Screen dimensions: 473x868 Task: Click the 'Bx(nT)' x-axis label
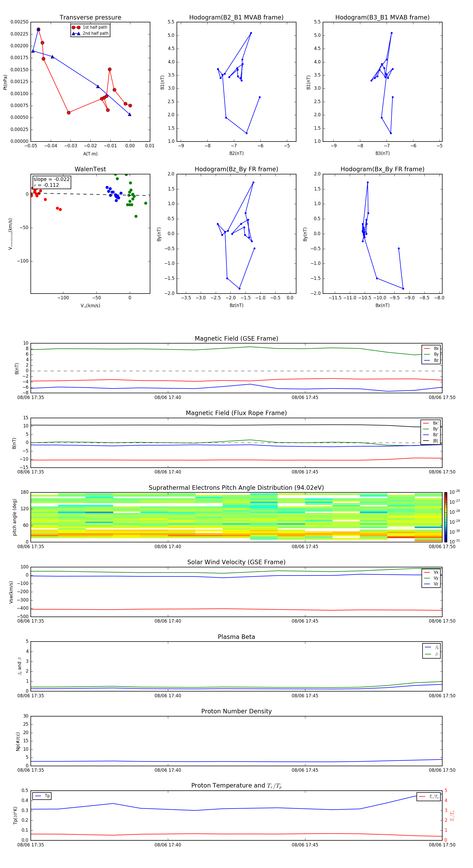click(x=382, y=305)
